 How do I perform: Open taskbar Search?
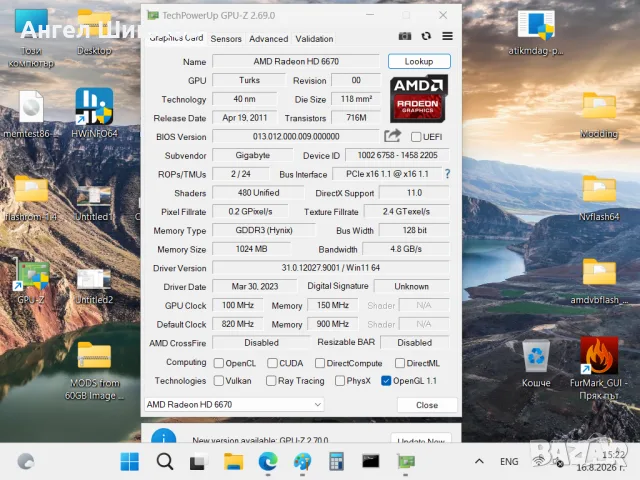pos(165,462)
